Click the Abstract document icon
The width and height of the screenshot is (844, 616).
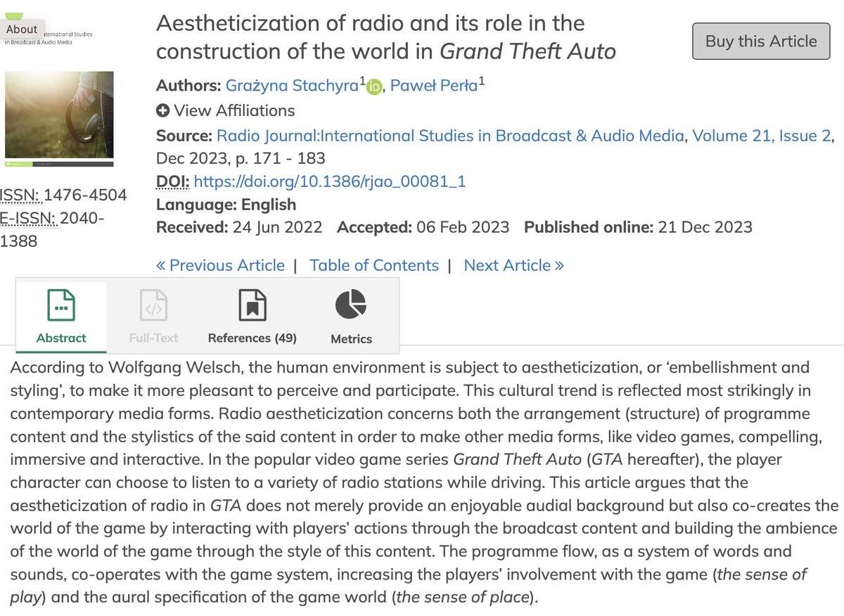point(61,306)
